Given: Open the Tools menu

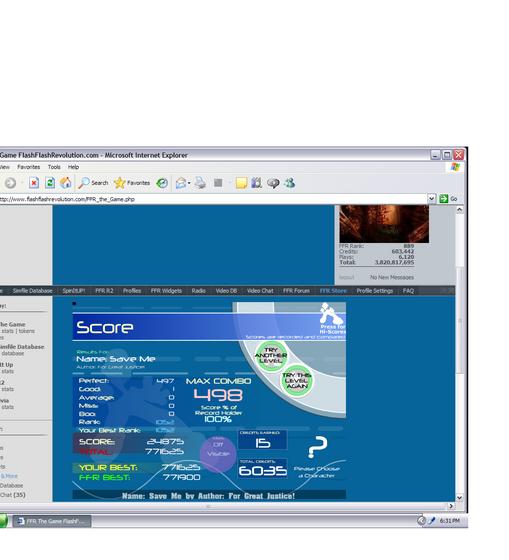Looking at the screenshot, I should (x=54, y=167).
